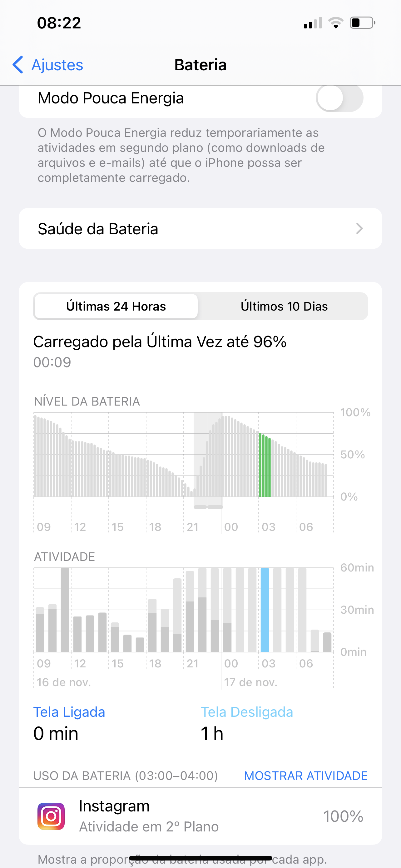Open Saúde da Bateria chevron
The image size is (401, 868).
[359, 228]
